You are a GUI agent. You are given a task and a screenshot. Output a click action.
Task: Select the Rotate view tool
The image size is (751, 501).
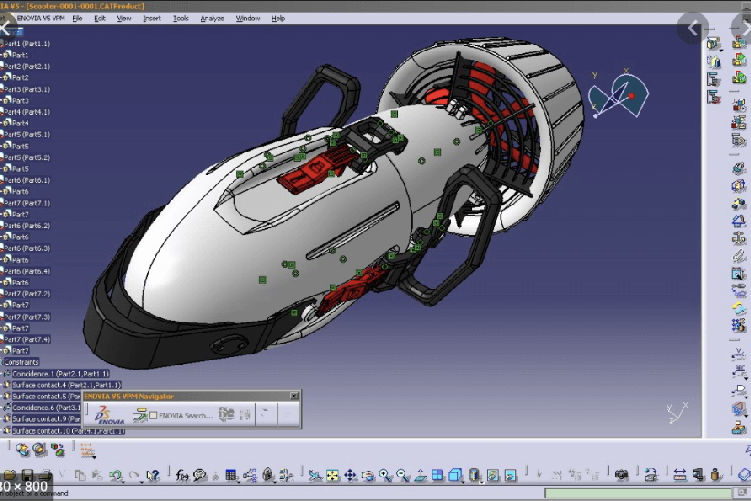tap(367, 475)
